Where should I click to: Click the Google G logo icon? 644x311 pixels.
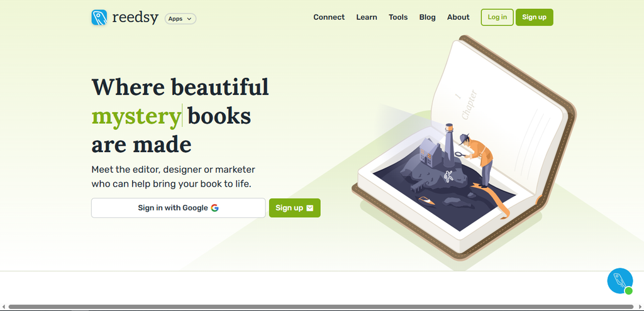pyautogui.click(x=215, y=208)
